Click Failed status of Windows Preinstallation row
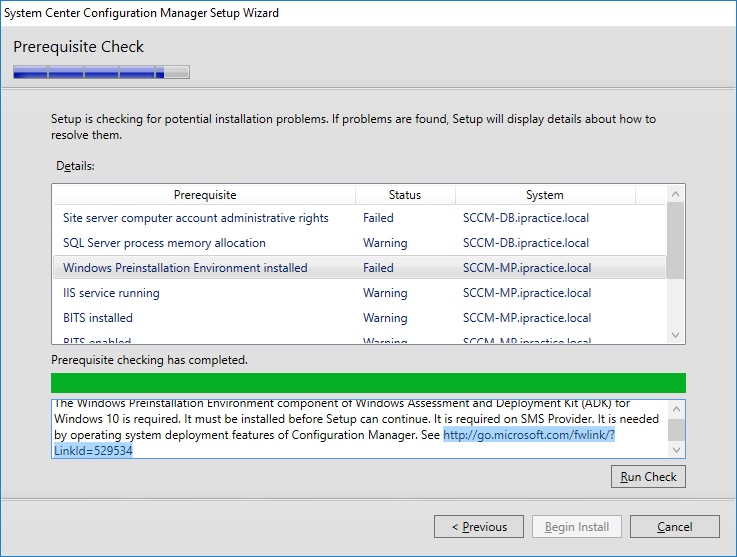 pyautogui.click(x=378, y=268)
